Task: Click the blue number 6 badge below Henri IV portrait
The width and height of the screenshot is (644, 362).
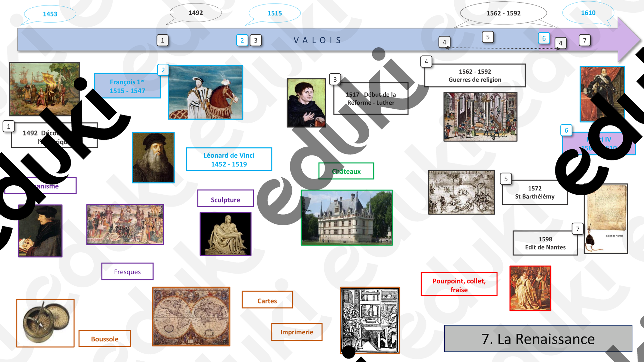Action: coord(566,130)
